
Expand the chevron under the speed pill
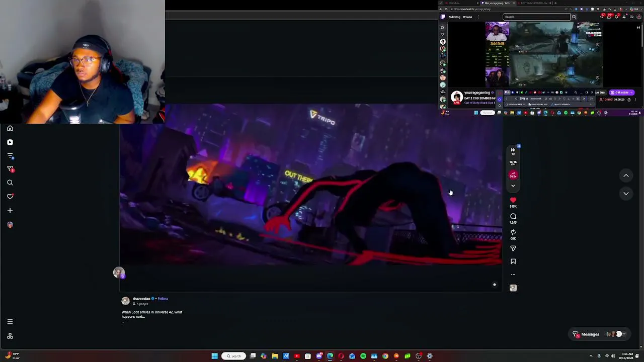pyautogui.click(x=513, y=186)
